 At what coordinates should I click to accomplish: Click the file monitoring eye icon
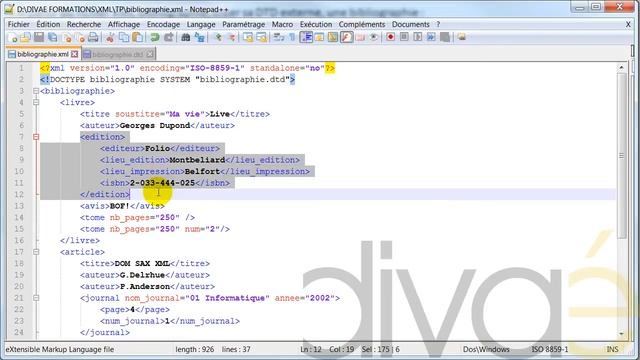pos(373,38)
